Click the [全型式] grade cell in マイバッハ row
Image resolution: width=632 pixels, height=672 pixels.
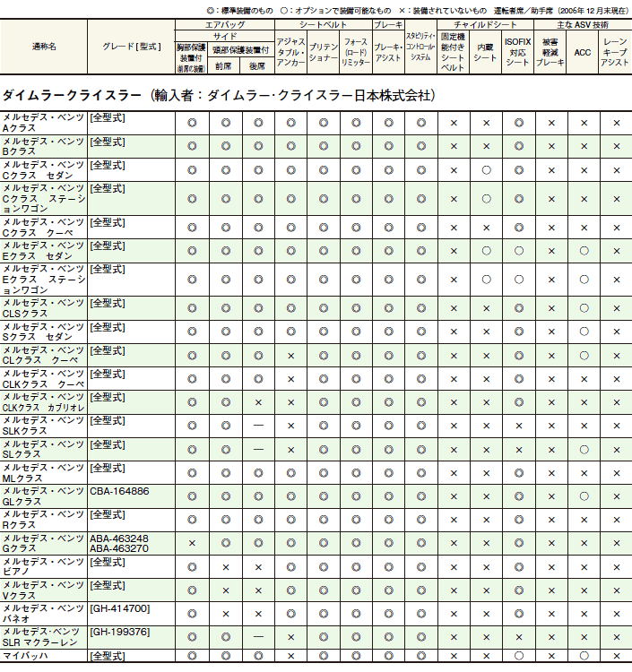(108, 656)
